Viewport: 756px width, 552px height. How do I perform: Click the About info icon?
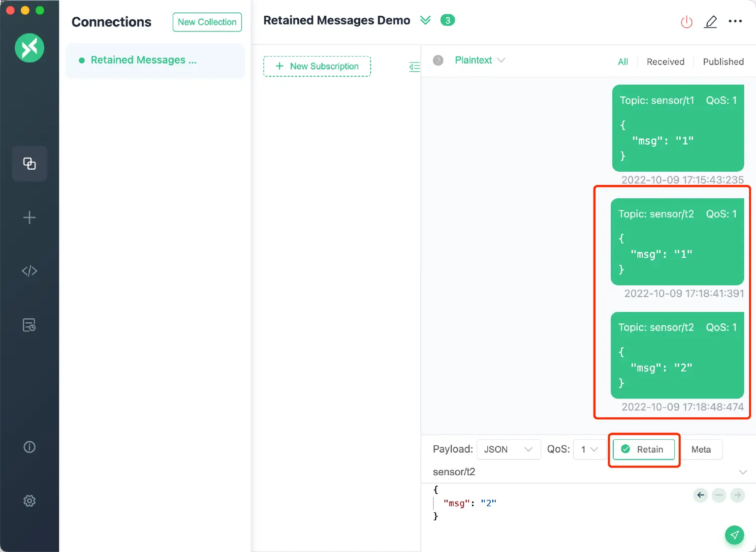[x=29, y=447]
